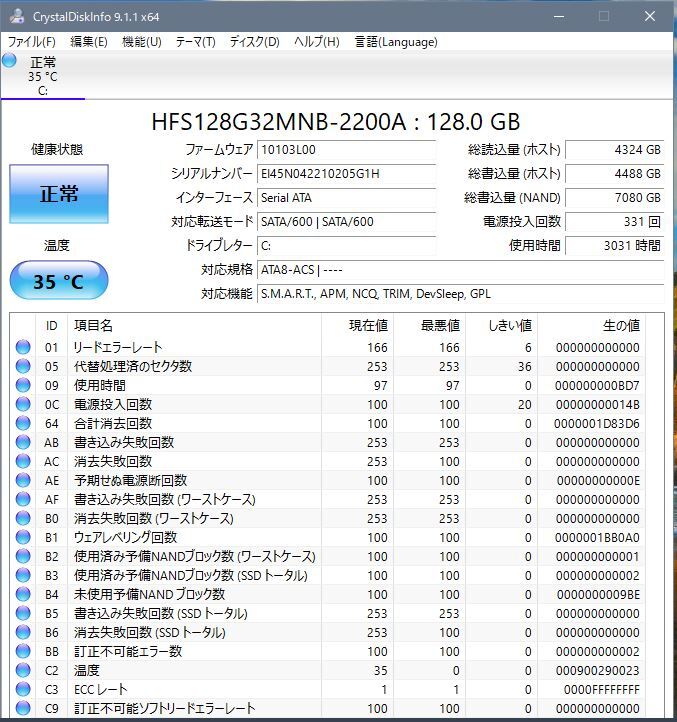Open the ディスク(D) menu
Image resolution: width=677 pixels, height=722 pixels.
click(x=254, y=42)
